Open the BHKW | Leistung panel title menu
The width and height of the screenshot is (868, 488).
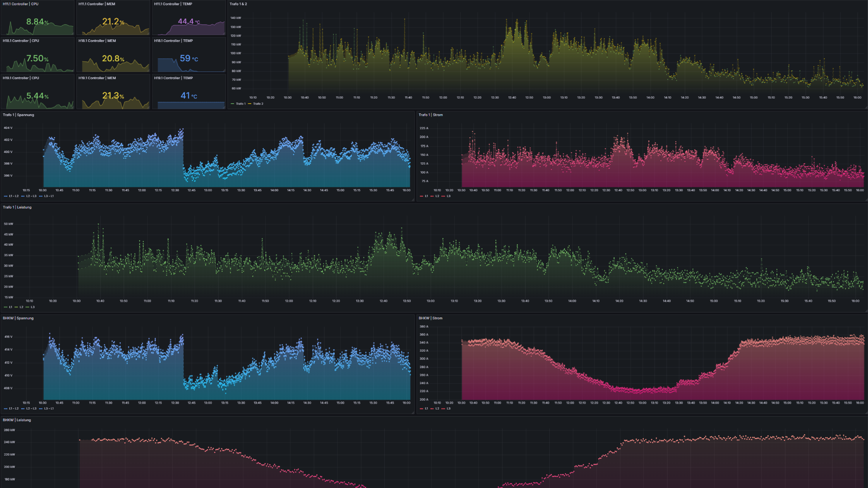pyautogui.click(x=17, y=420)
